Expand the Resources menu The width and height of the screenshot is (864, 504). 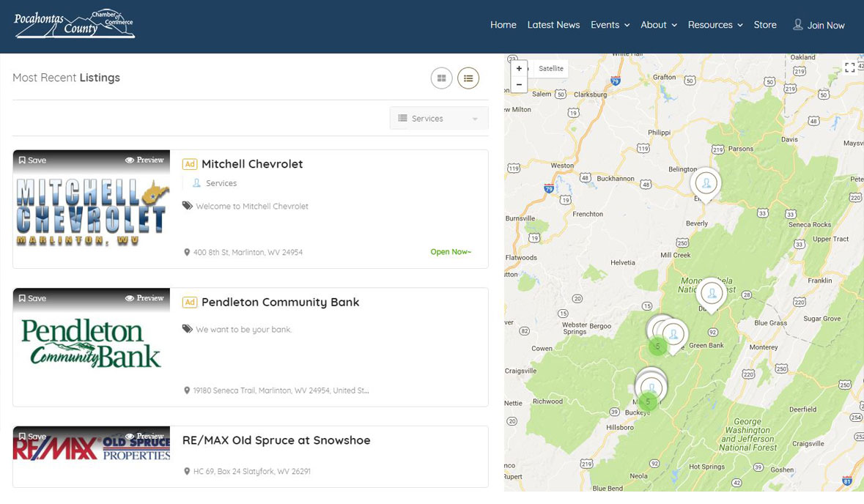click(x=715, y=25)
